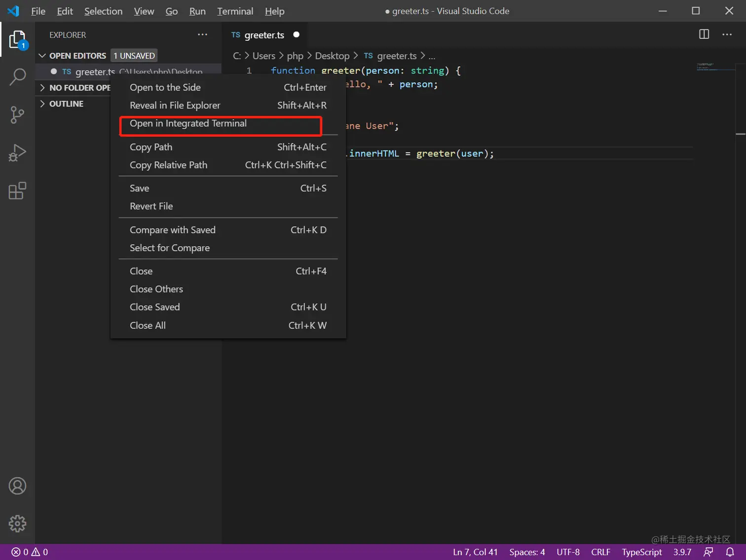Screen dimensions: 746x560
Task: Click the function keyword in editor
Action: tap(293, 71)
